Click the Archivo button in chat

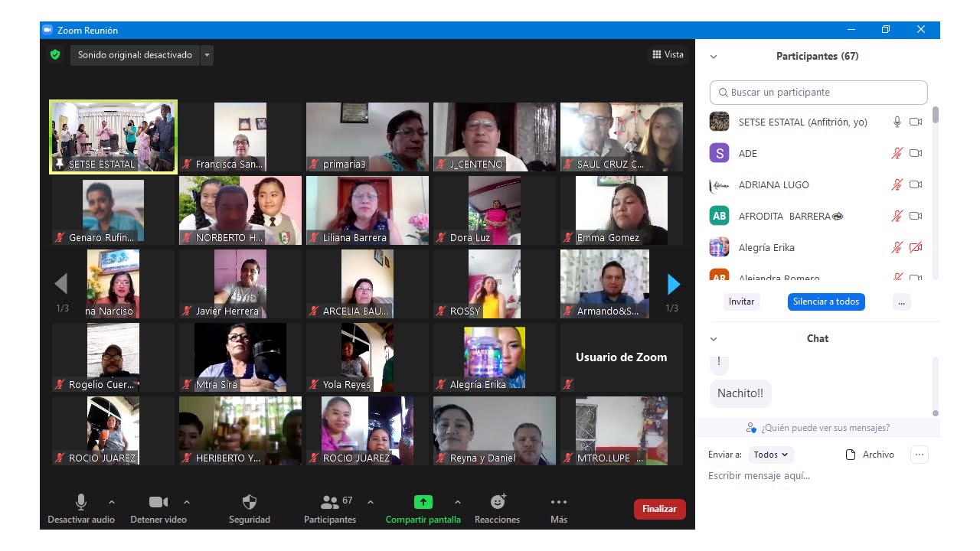coord(870,455)
